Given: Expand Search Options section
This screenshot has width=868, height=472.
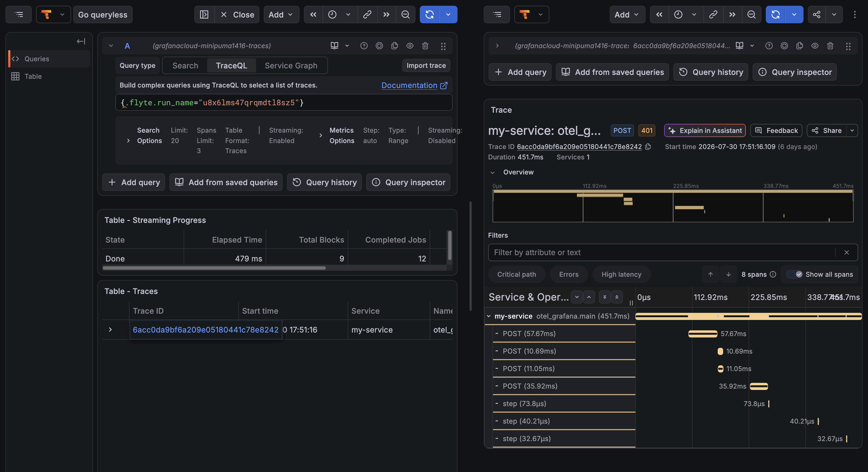Looking at the screenshot, I should [x=128, y=141].
